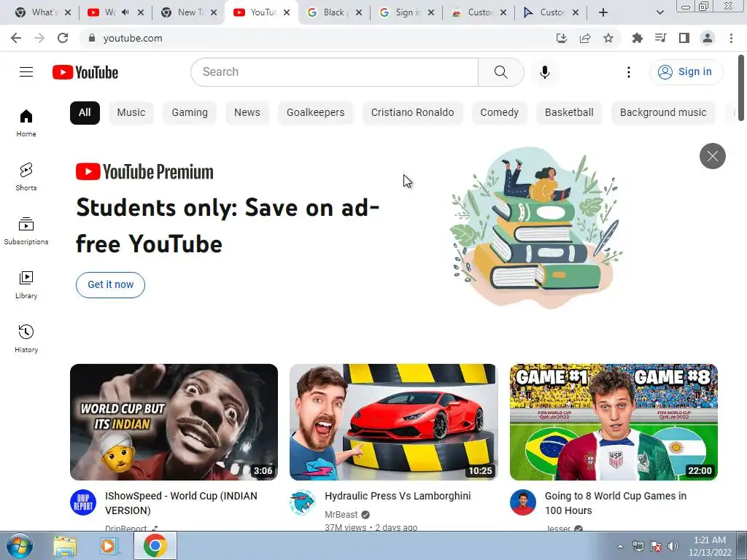Open the YouTube hamburger guide menu
The height and width of the screenshot is (560, 747).
coord(26,72)
